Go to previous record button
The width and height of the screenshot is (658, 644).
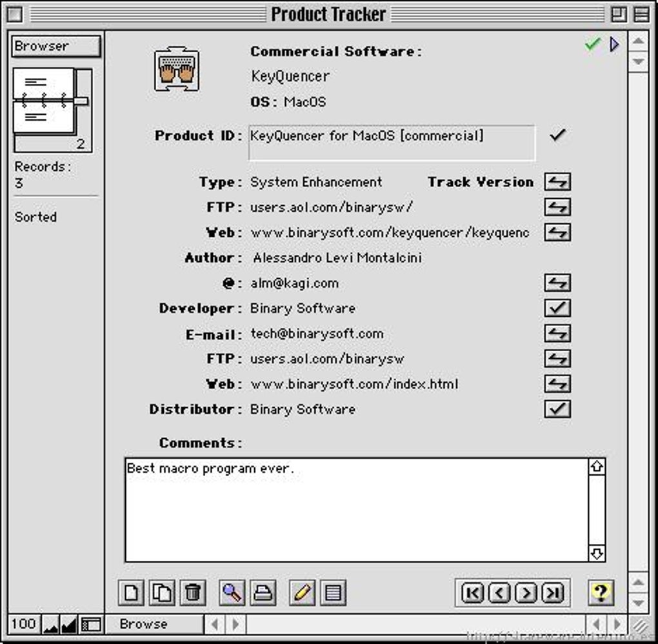pyautogui.click(x=499, y=593)
